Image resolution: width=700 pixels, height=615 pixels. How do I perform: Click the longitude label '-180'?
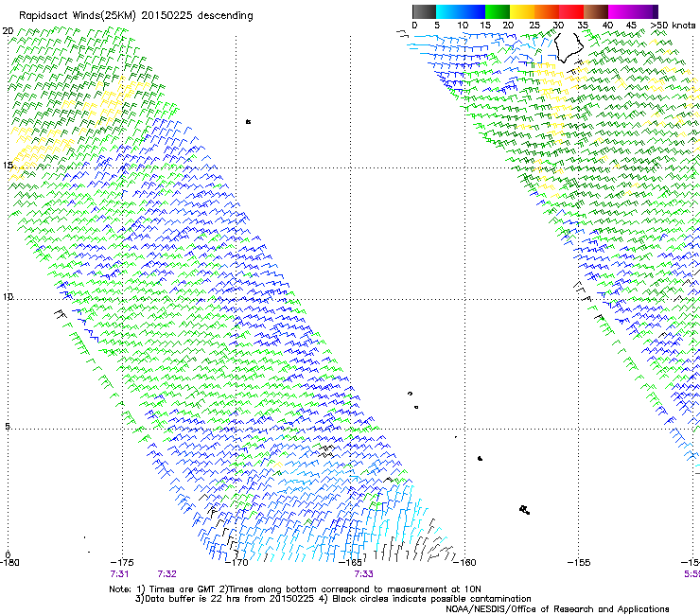coord(9,563)
